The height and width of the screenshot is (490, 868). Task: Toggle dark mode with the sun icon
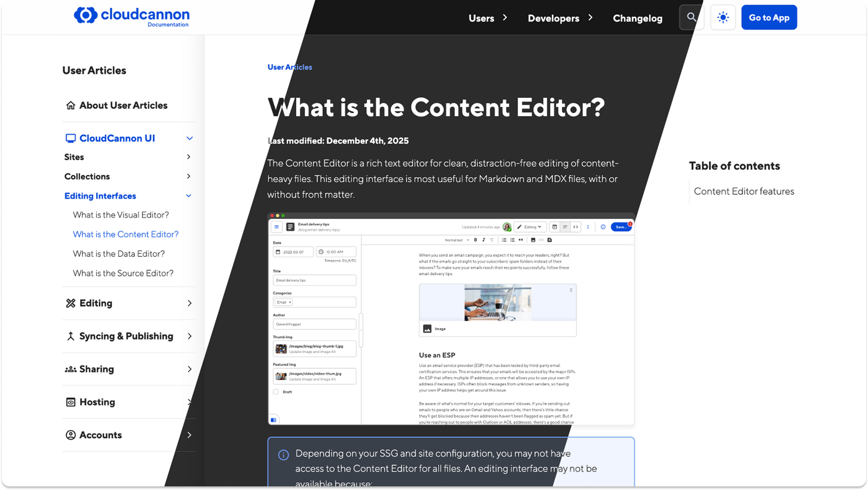pos(723,17)
